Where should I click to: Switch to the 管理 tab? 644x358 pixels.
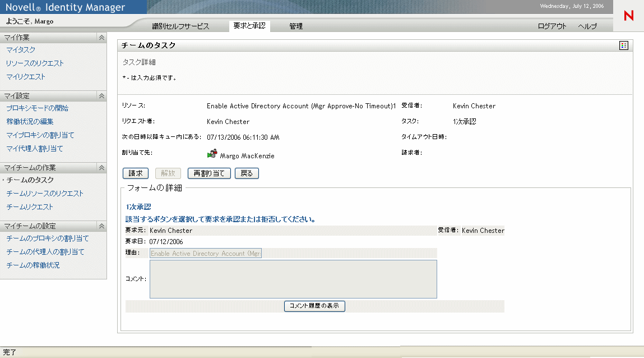point(296,26)
